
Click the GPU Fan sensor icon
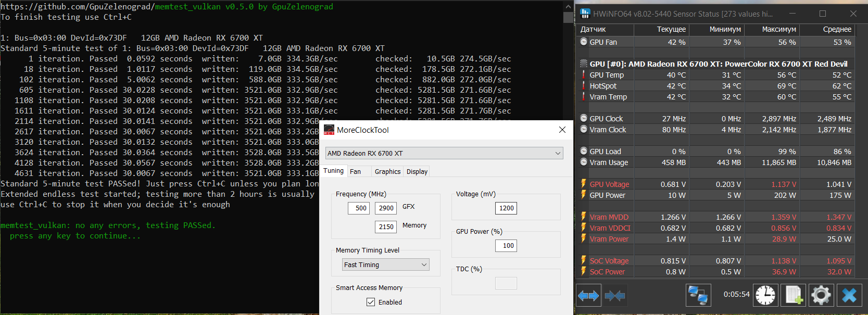(584, 42)
